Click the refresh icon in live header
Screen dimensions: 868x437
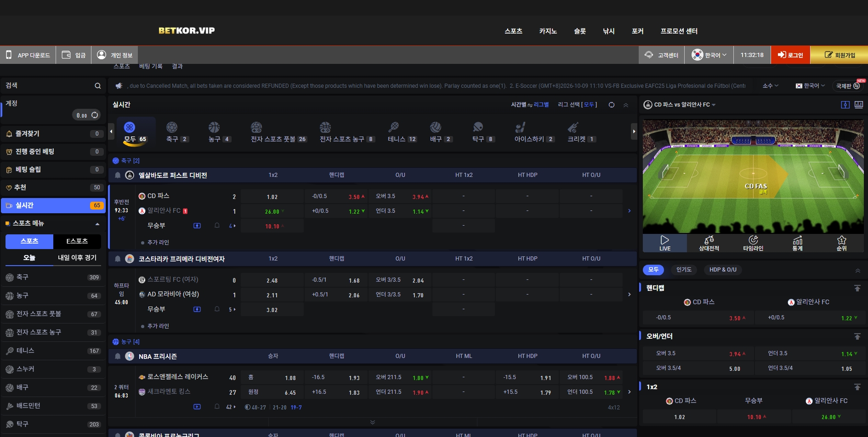612,105
